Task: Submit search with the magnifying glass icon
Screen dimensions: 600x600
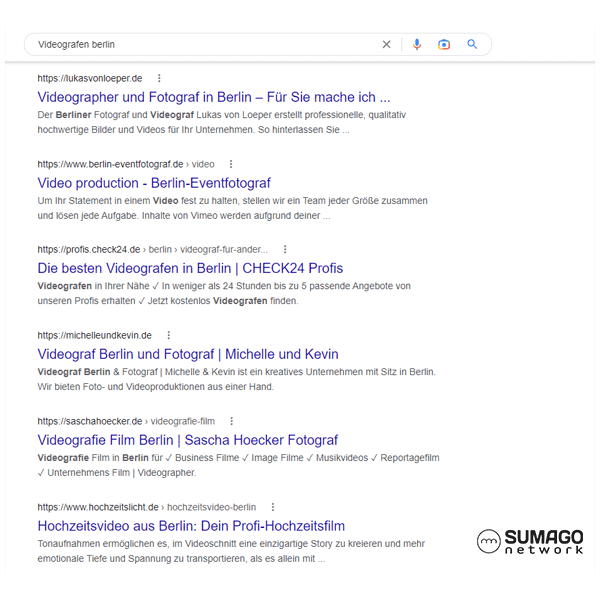Action: pos(472,44)
